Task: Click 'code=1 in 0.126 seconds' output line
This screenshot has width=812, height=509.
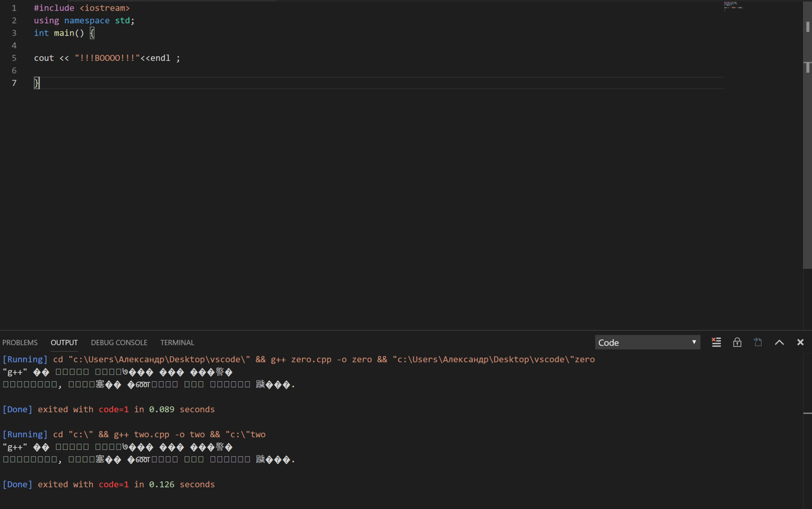Action: [156, 484]
